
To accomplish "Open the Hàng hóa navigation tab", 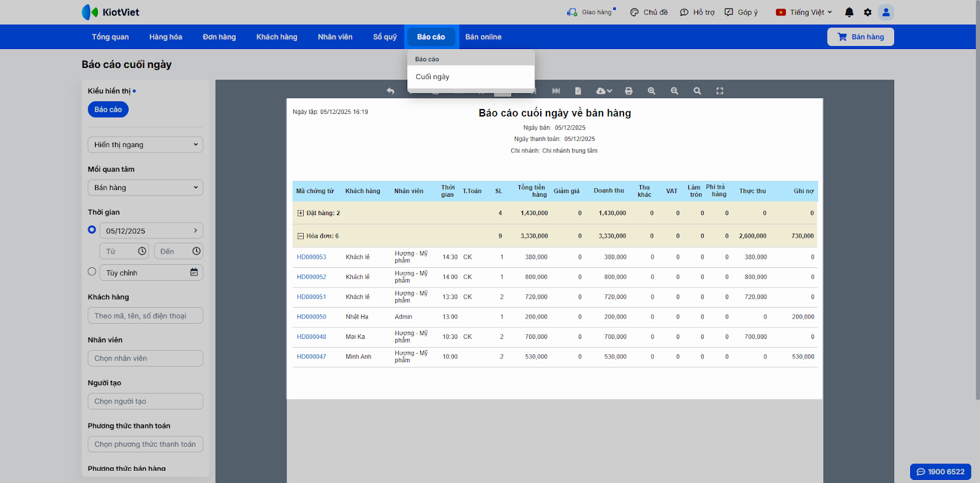I will point(165,37).
